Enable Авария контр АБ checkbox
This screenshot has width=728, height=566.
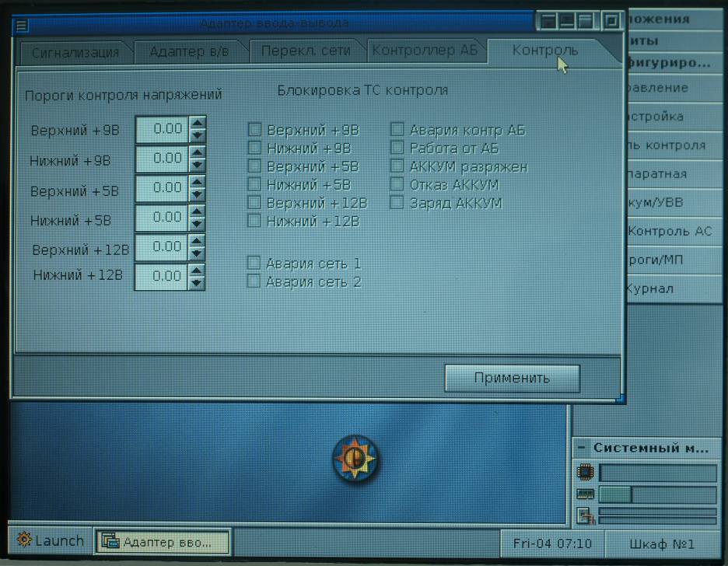pyautogui.click(x=397, y=129)
